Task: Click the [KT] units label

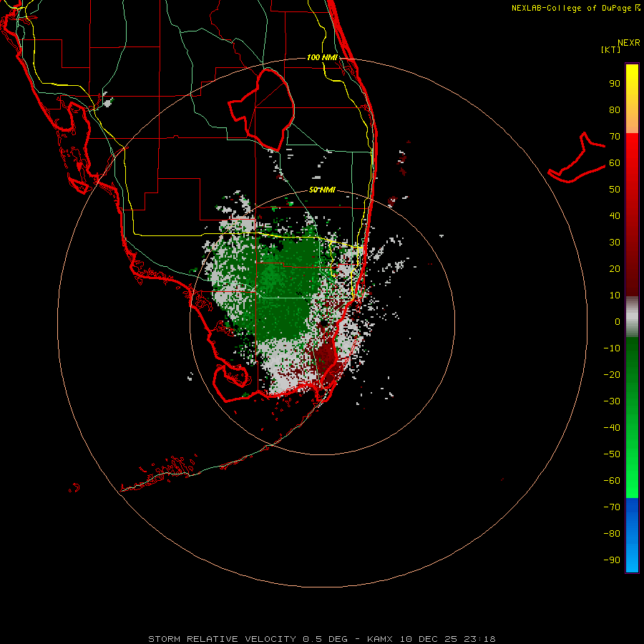Action: [x=611, y=49]
